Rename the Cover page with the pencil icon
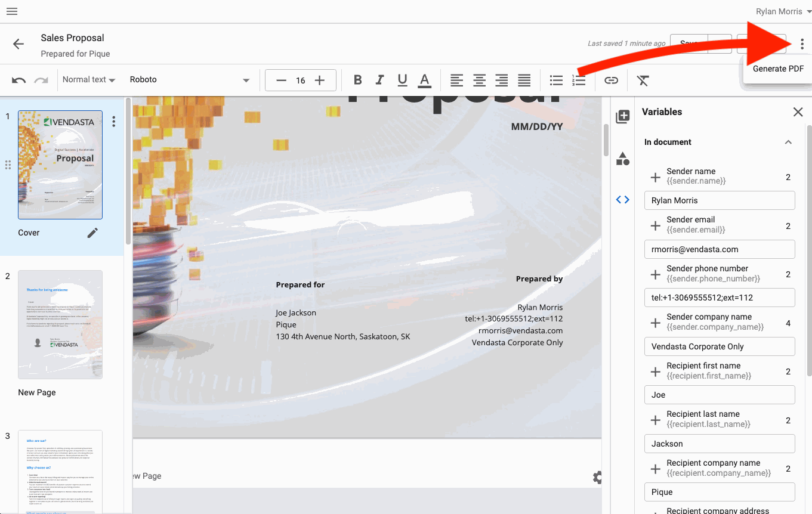Screen dimensions: 812x514 click(x=92, y=233)
